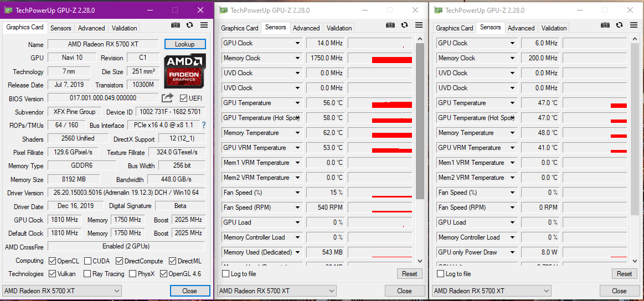
Task: Enable Log to file in middle window
Action: (x=225, y=273)
